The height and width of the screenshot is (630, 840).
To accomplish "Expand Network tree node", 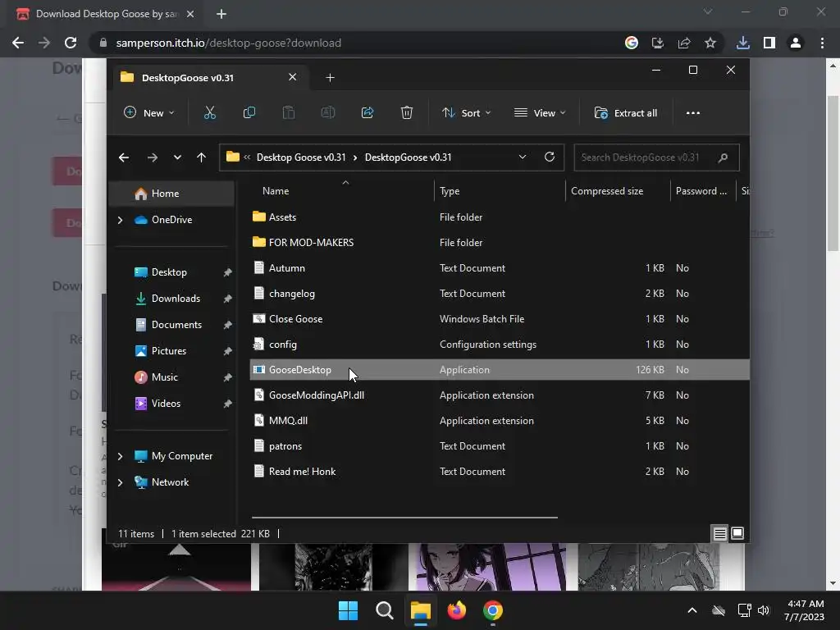I will [120, 482].
